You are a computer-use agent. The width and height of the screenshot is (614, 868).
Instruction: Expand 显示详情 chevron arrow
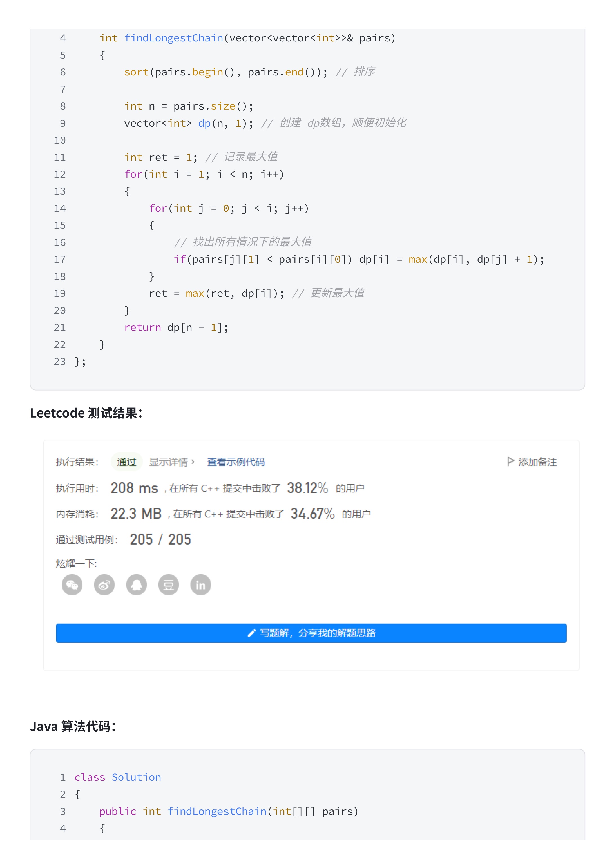193,462
